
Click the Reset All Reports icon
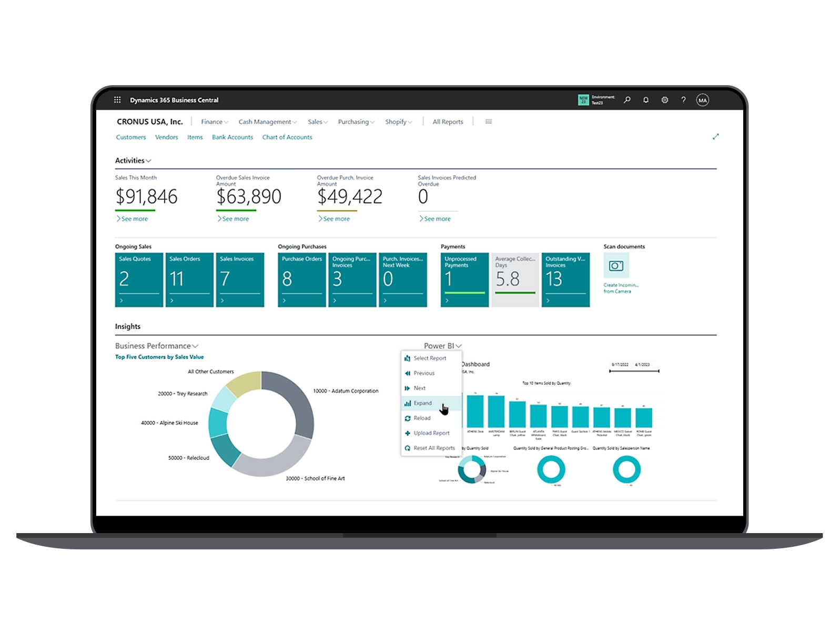click(407, 448)
